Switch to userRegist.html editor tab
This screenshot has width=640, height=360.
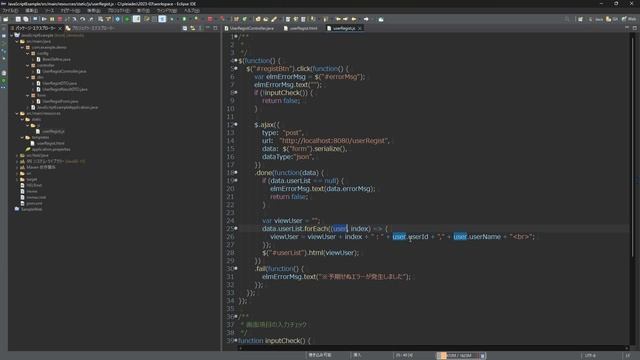point(300,29)
